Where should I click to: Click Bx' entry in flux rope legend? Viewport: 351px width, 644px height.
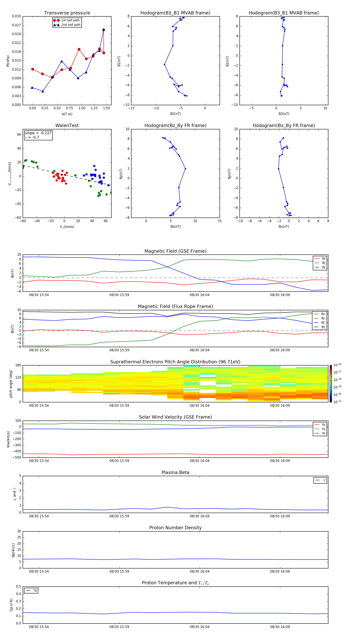[320, 314]
